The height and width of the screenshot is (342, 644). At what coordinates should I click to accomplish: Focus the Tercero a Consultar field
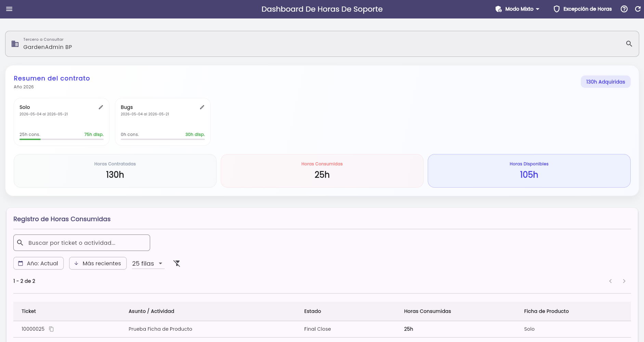click(322, 44)
